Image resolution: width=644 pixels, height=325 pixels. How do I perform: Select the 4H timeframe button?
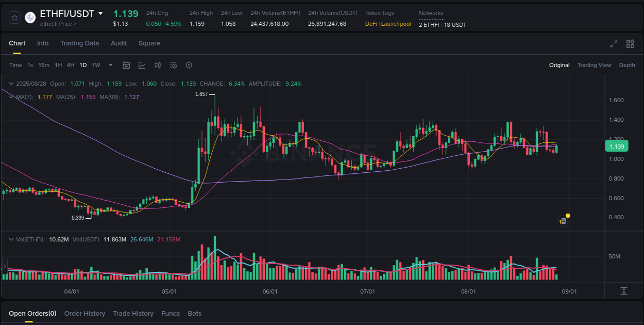(x=71, y=65)
